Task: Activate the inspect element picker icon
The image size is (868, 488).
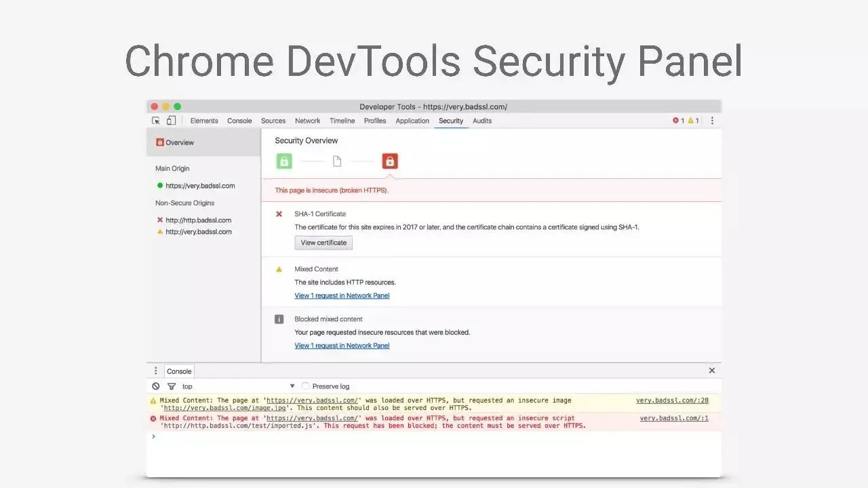Action: coord(156,121)
